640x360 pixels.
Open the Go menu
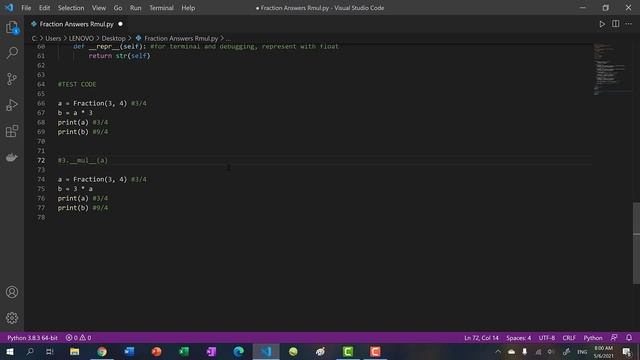point(118,8)
